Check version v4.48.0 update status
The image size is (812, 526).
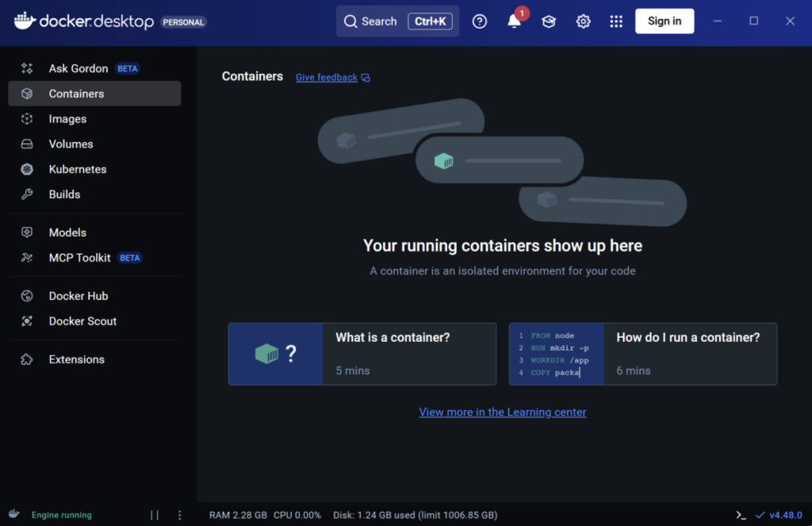(779, 515)
